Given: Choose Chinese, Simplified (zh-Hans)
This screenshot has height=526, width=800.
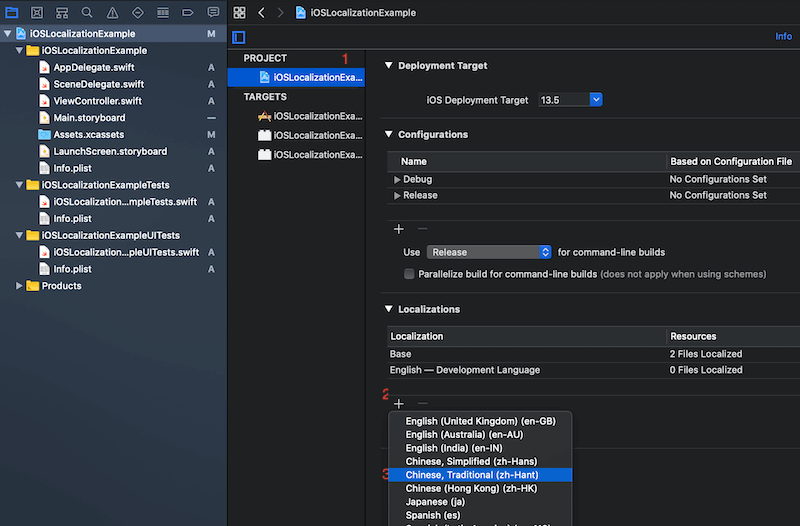Looking at the screenshot, I should (480, 461).
